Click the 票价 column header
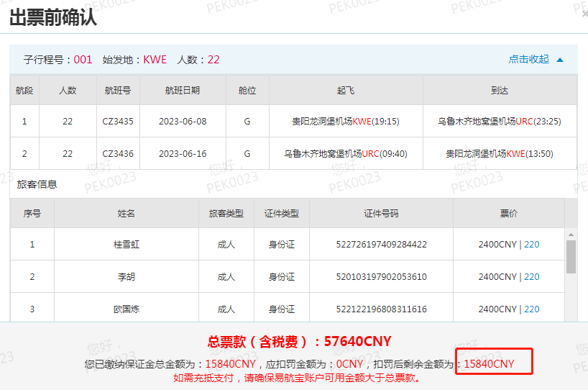This screenshot has width=588, height=390. click(509, 214)
